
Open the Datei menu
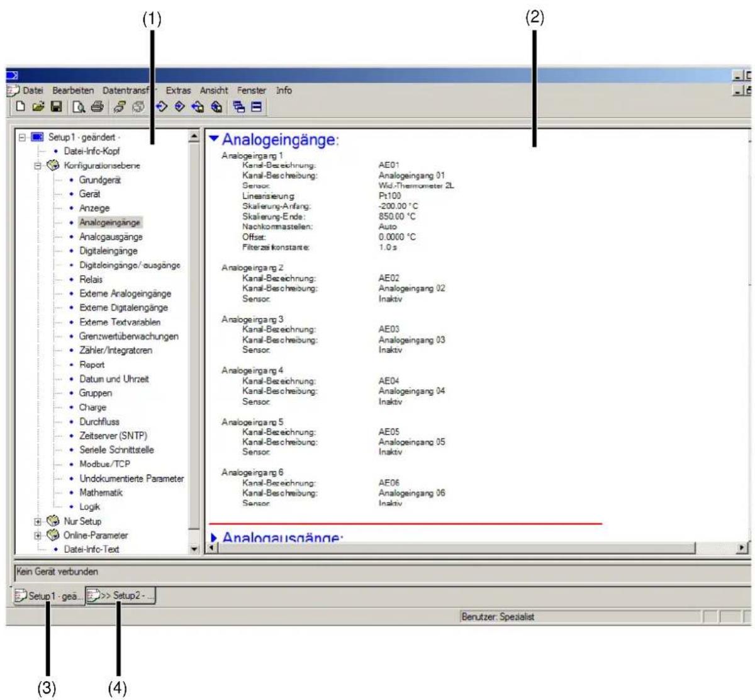click(33, 91)
